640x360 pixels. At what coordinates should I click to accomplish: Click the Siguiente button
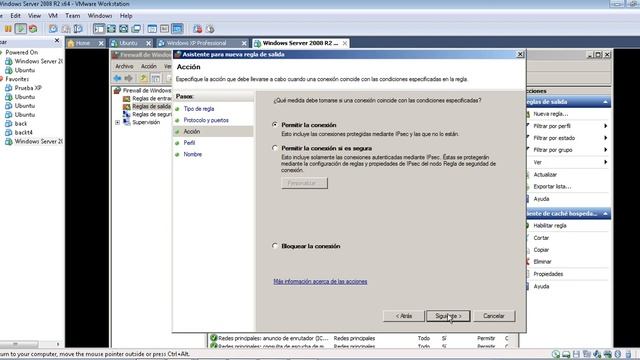(x=448, y=316)
